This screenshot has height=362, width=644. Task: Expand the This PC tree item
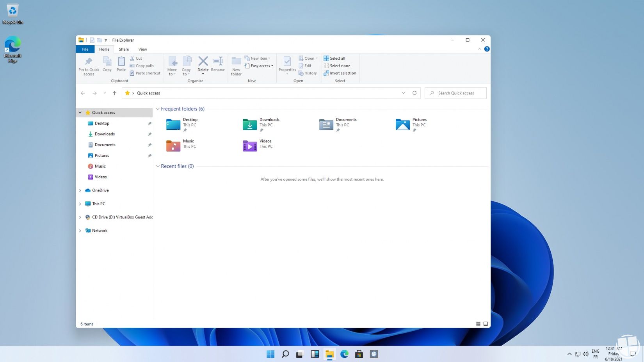pos(80,204)
